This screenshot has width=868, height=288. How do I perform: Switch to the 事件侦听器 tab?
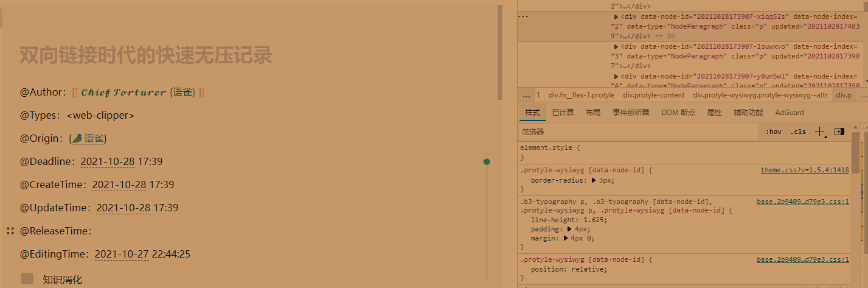pos(631,113)
